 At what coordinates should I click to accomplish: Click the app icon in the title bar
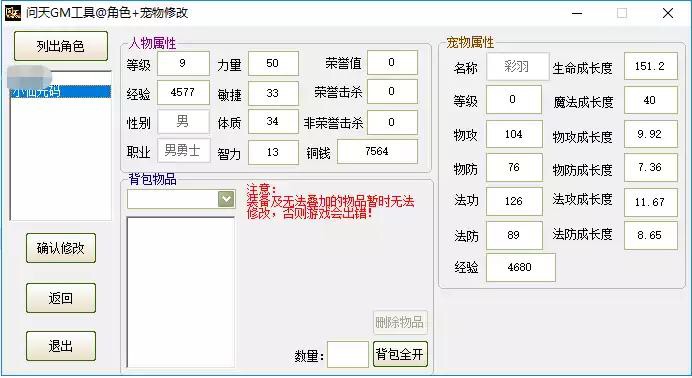point(13,13)
